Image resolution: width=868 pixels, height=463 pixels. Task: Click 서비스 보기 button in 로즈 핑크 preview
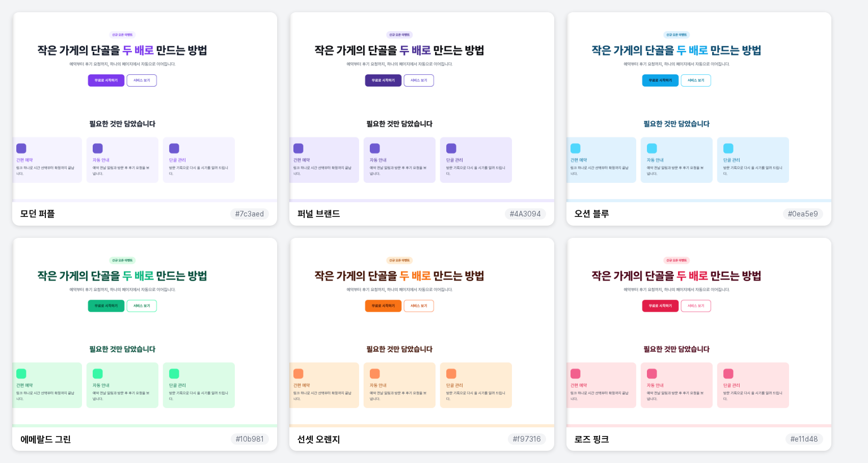[696, 306]
